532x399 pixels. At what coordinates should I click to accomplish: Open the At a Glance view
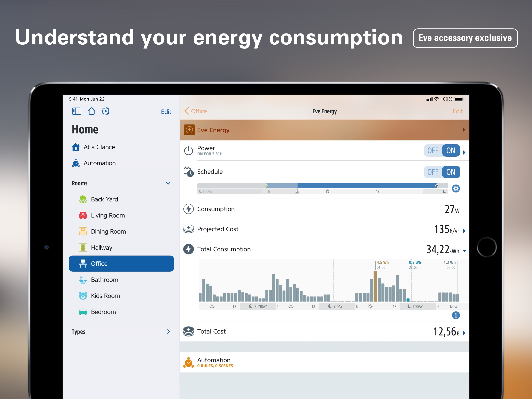click(x=99, y=147)
